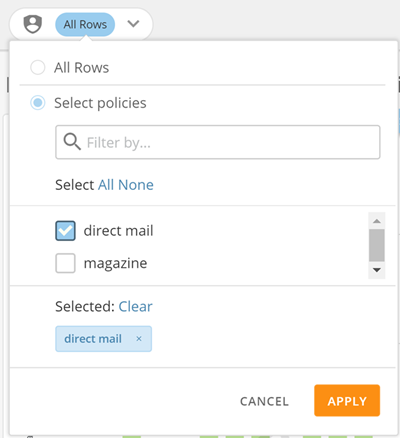400x439 pixels.
Task: Collapse the policy dropdown chevron
Action: [x=133, y=24]
